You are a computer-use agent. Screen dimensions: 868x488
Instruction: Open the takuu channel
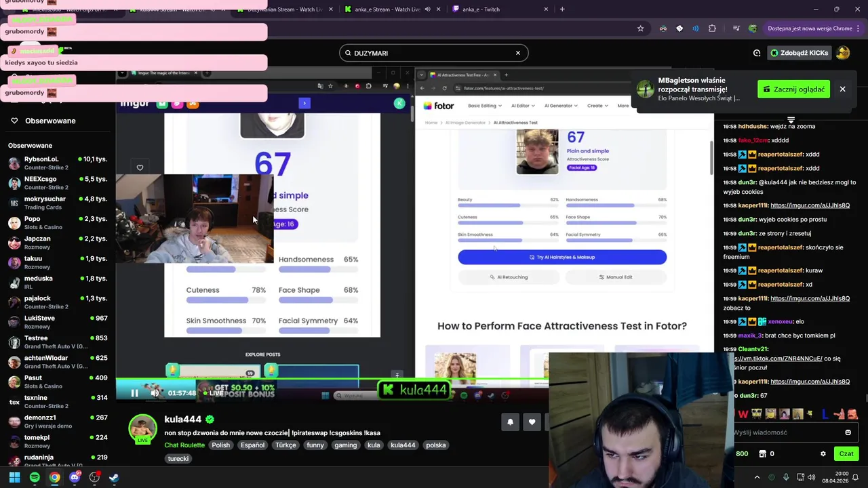coord(58,262)
